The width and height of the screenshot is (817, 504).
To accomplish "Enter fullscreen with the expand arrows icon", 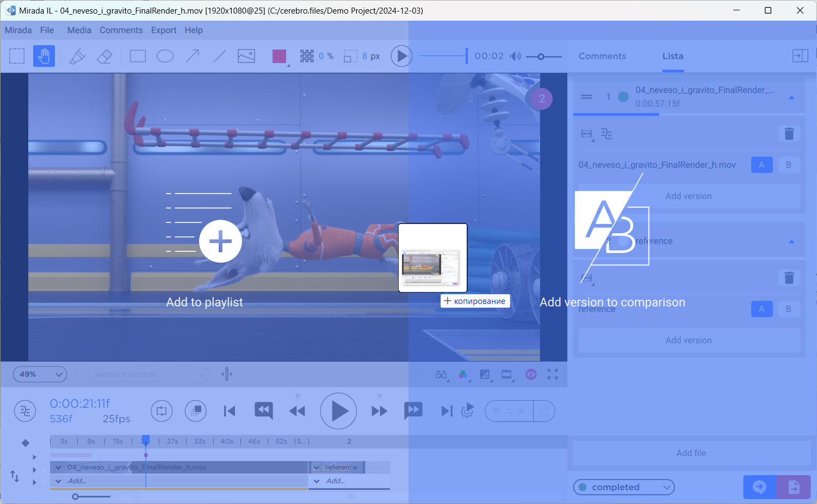I will (x=553, y=374).
